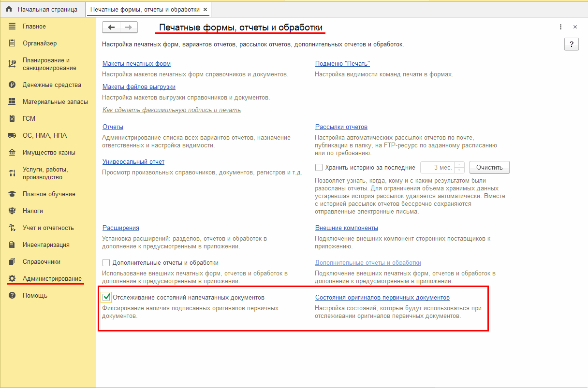Increase months value with stepper up arrow

(459, 165)
